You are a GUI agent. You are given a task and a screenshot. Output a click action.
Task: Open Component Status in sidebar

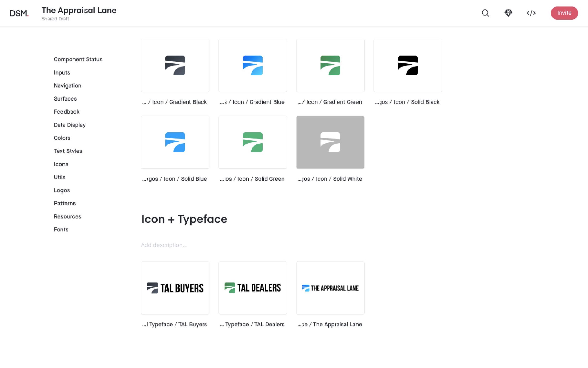(x=78, y=59)
